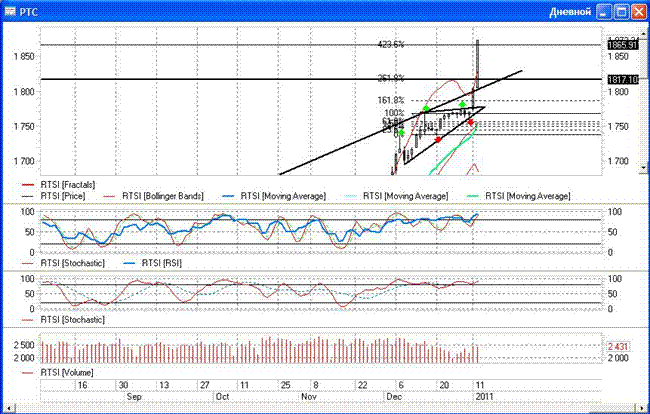Minimize the PTC chart window
Viewport: 650px width, 414px height.
[x=604, y=12]
